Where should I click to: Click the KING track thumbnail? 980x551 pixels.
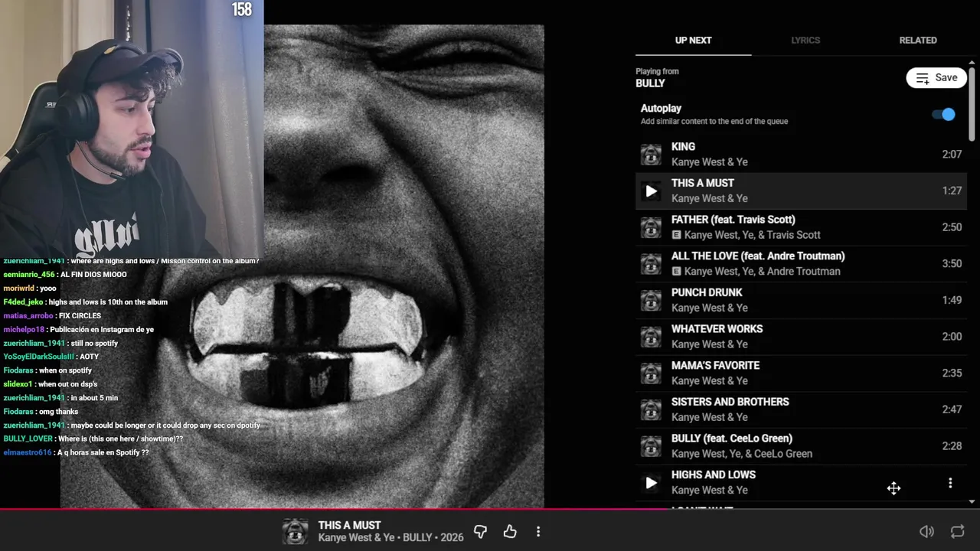pyautogui.click(x=651, y=155)
